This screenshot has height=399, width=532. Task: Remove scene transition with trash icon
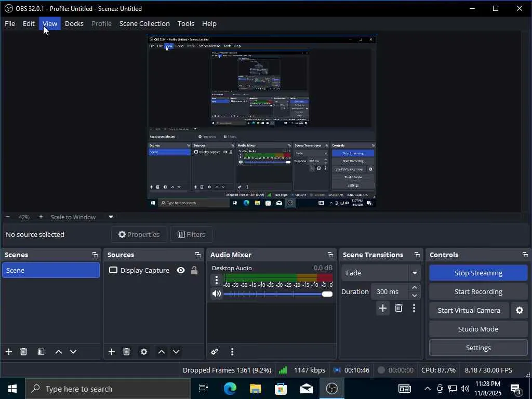[x=398, y=308]
